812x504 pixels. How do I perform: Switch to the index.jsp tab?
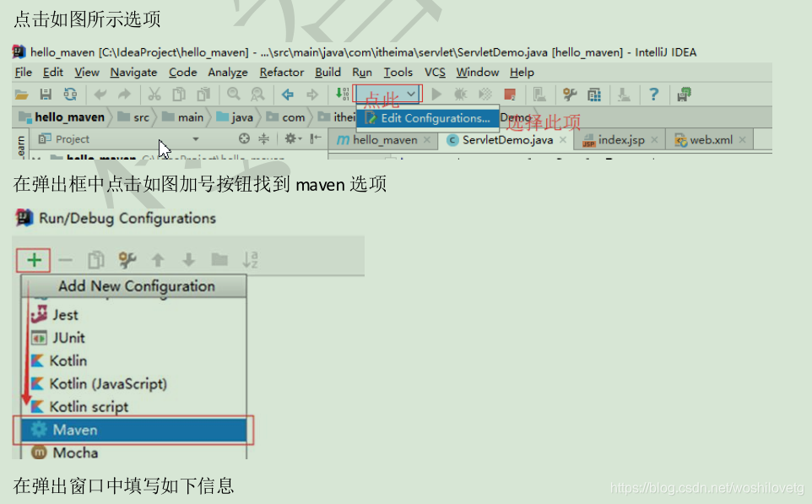620,140
